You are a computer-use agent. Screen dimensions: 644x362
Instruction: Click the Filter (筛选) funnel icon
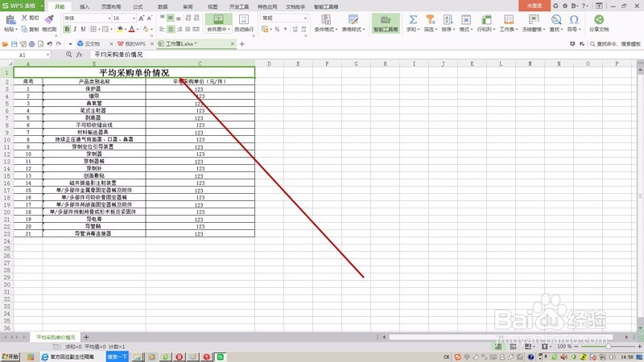(430, 19)
